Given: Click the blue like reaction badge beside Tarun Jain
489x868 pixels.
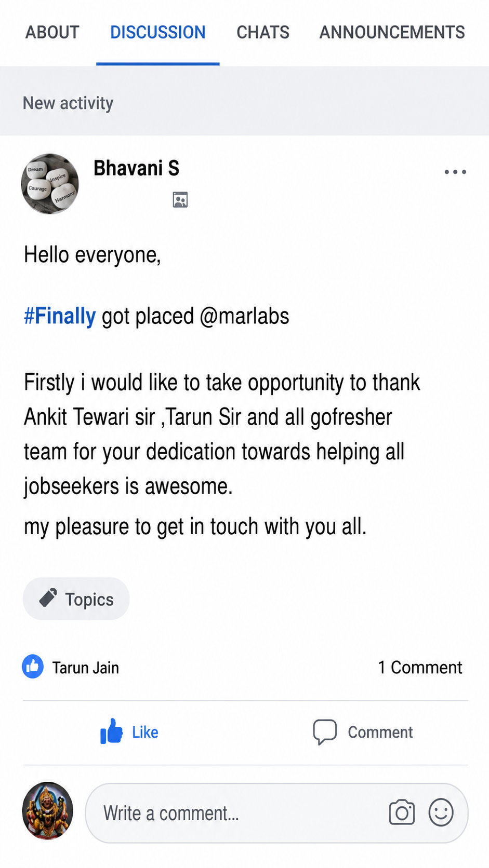Looking at the screenshot, I should (x=33, y=667).
